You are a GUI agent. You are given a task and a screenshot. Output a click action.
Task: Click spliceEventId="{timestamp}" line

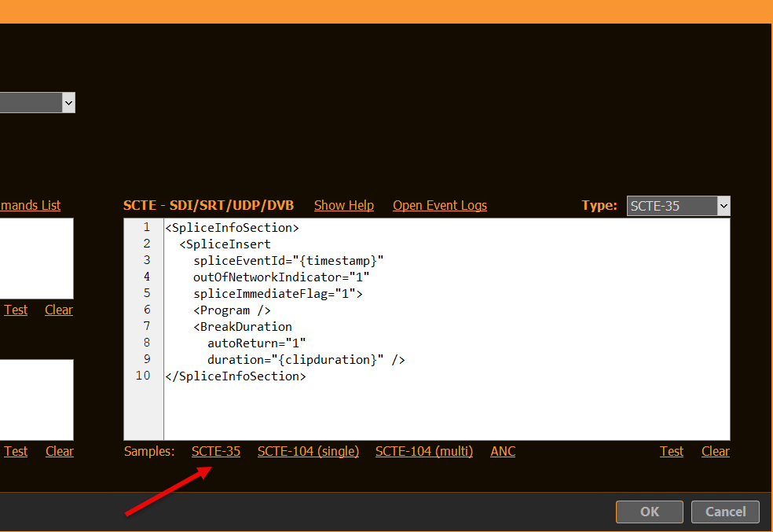coord(288,260)
